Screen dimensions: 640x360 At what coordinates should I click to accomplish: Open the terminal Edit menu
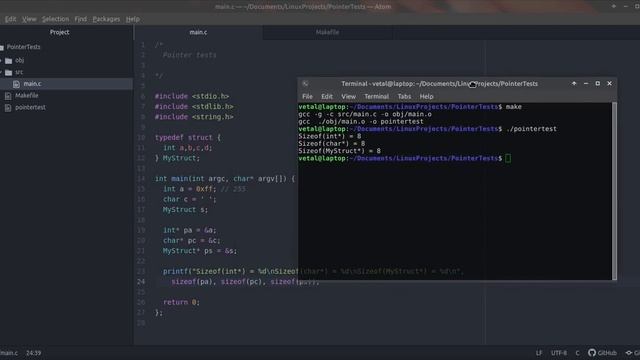[x=327, y=97]
